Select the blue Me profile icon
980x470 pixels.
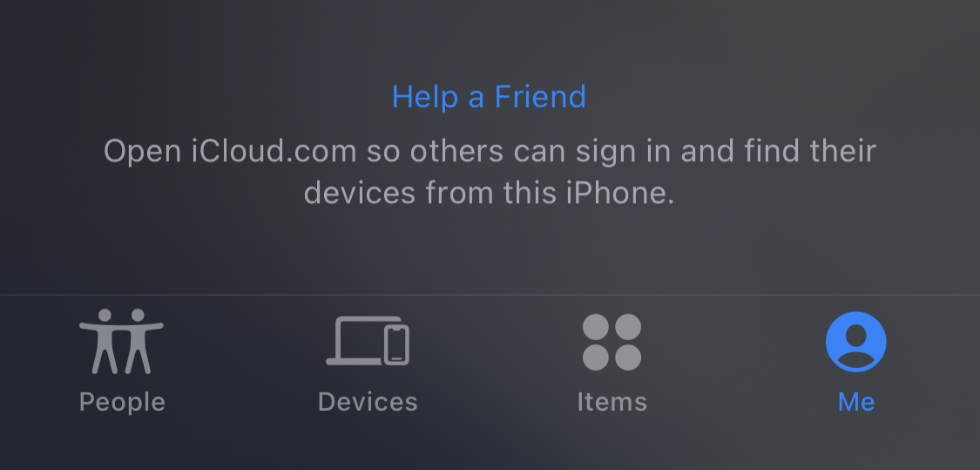[855, 342]
